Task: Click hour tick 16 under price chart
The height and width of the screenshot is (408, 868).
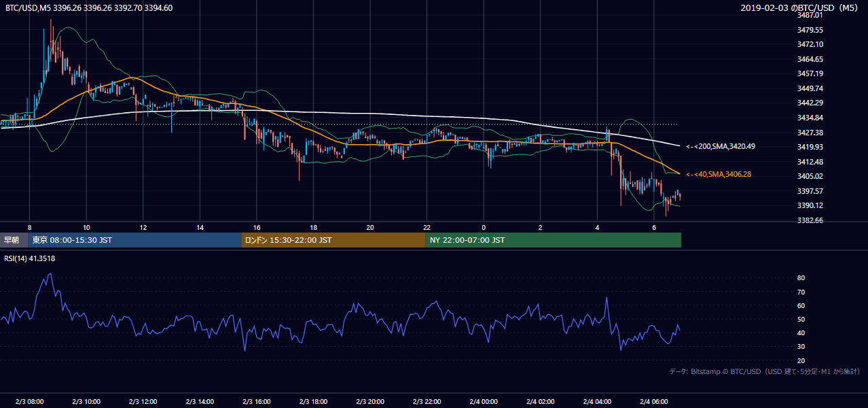Action: [x=257, y=227]
